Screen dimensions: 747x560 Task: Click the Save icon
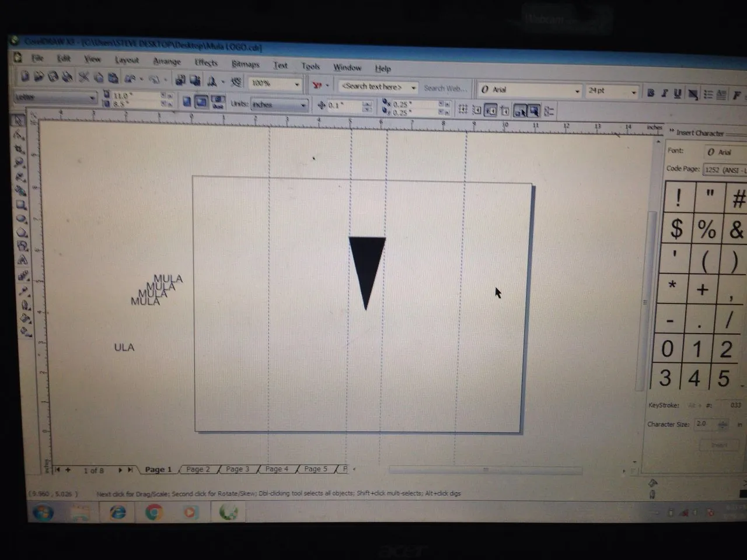click(53, 76)
